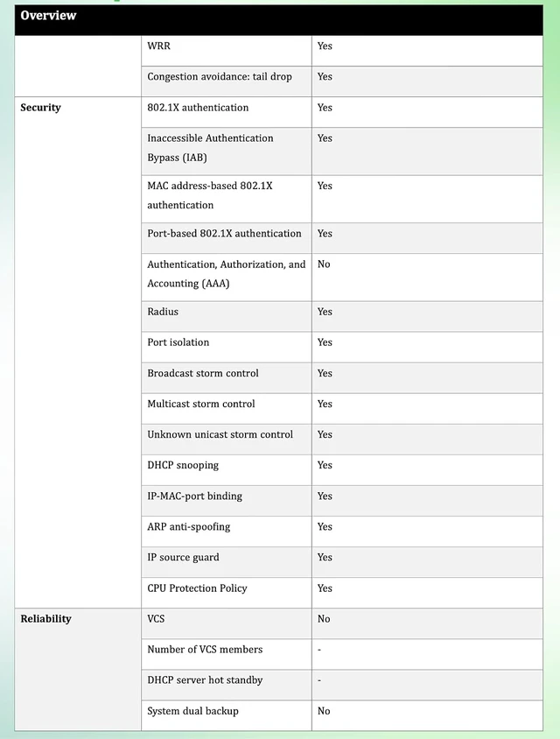Click Port-based 802.1X authentication text
This screenshot has height=739, width=560.
coord(224,234)
